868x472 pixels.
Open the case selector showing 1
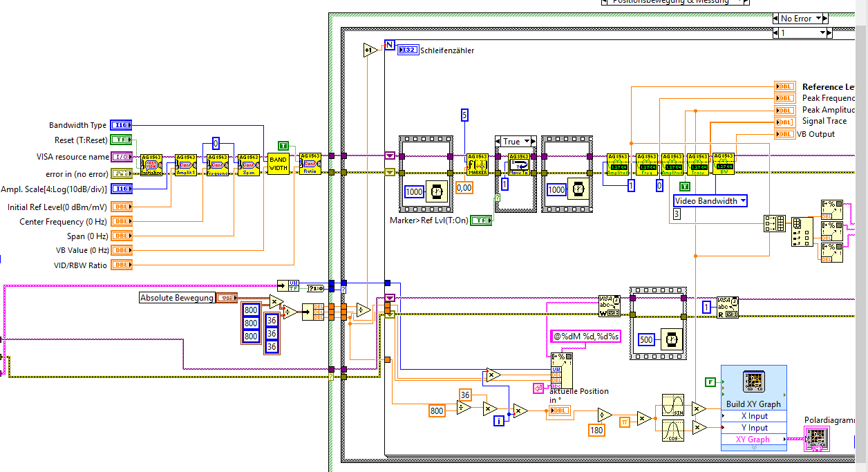click(801, 33)
